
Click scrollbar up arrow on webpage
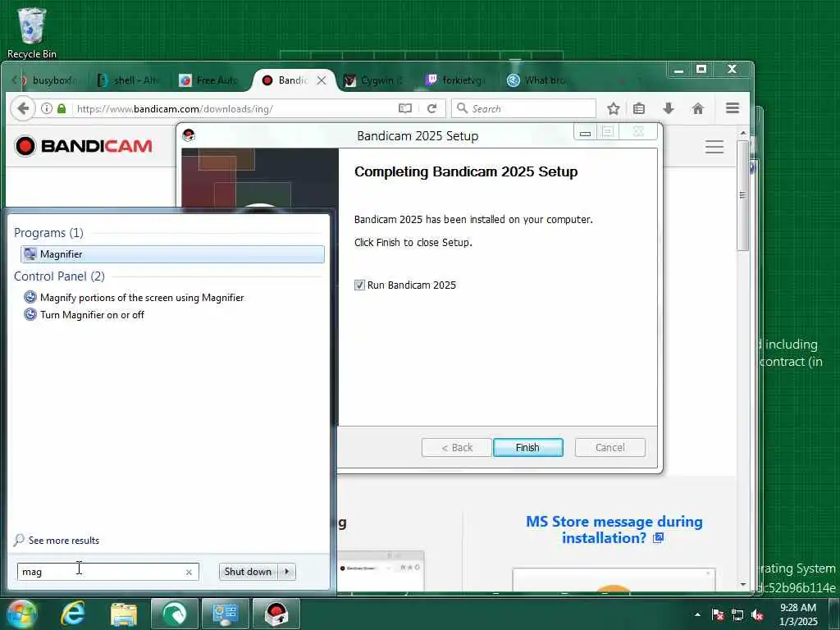pos(743,133)
